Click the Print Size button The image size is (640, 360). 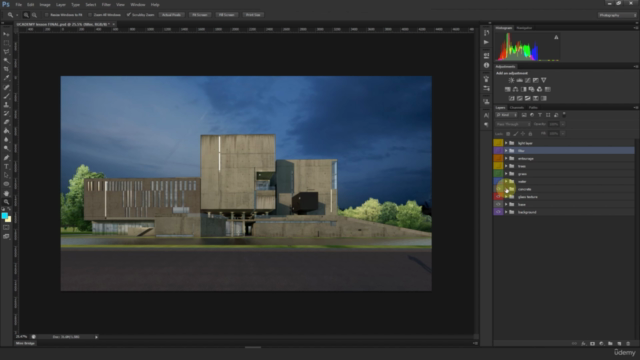[253, 15]
